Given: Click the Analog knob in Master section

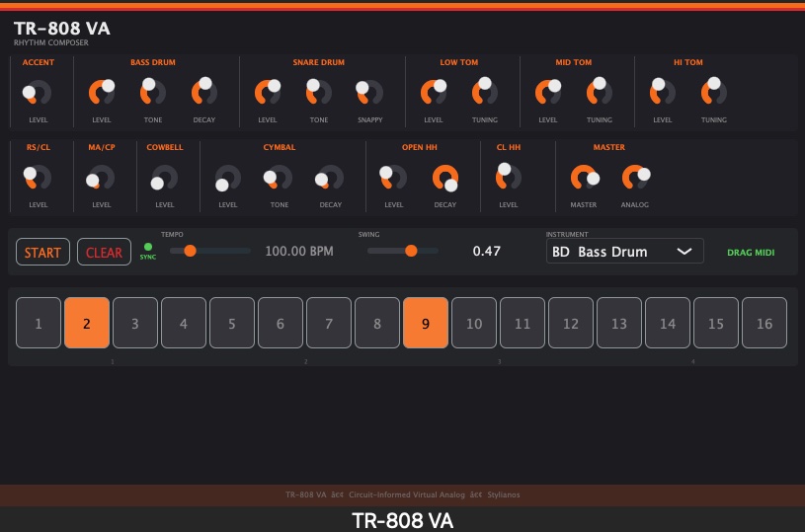Looking at the screenshot, I should (635, 178).
